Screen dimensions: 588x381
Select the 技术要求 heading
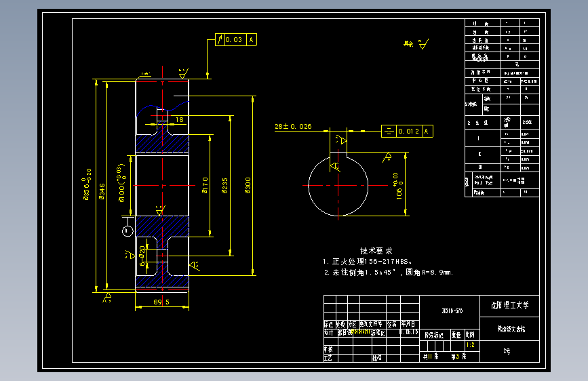376,251
